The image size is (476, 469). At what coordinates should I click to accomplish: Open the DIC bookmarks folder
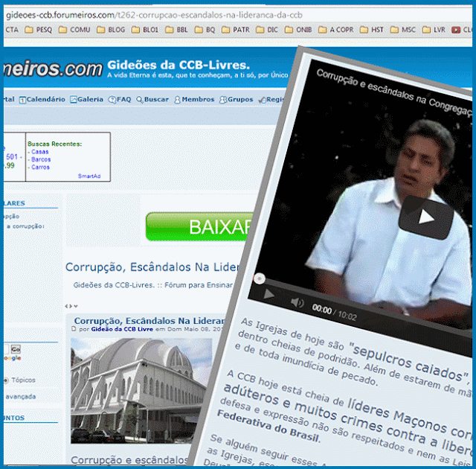pos(267,30)
